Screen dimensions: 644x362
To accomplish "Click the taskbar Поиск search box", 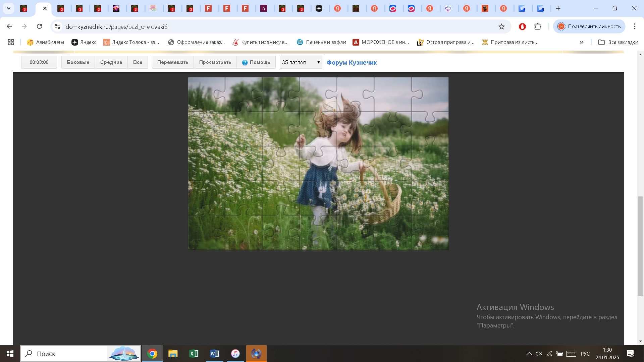I will pyautogui.click(x=80, y=354).
